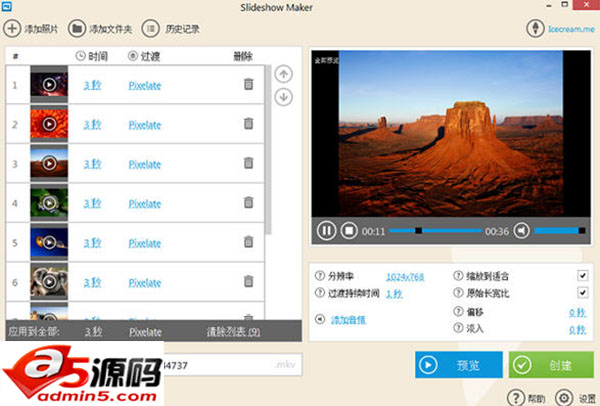Screen dimensions: 600x406
Task: Change 淡入 fade-in value 0秒
Action: 577,329
